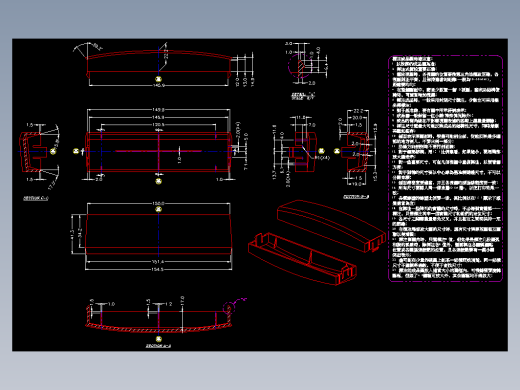Pick the 12.0 vertical dimension at top right
This screenshot has width=520, height=390.
[x=238, y=82]
